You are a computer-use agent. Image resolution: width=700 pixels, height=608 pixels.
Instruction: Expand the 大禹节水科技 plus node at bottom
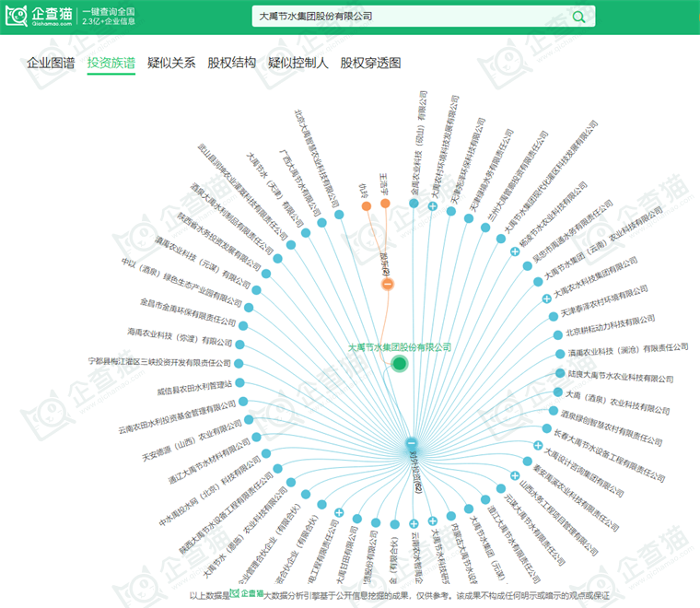tap(433, 521)
